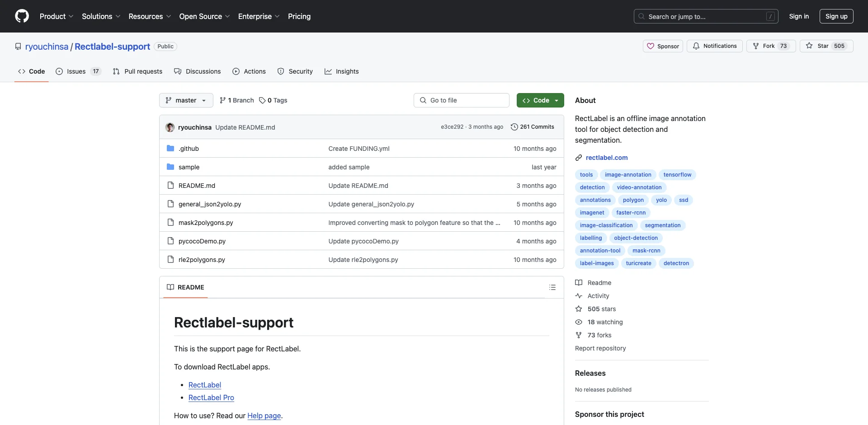Click the faster-rcnn topic tag
868x425 pixels.
click(631, 213)
